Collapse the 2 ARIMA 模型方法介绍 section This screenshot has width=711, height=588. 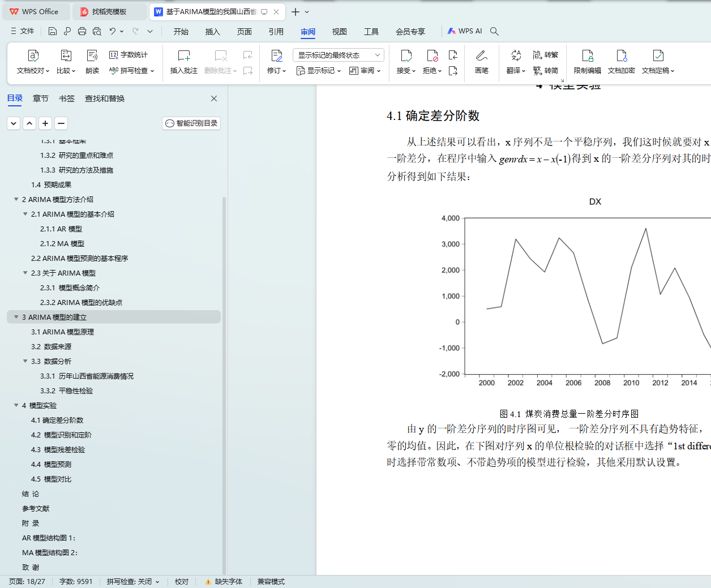(x=16, y=199)
